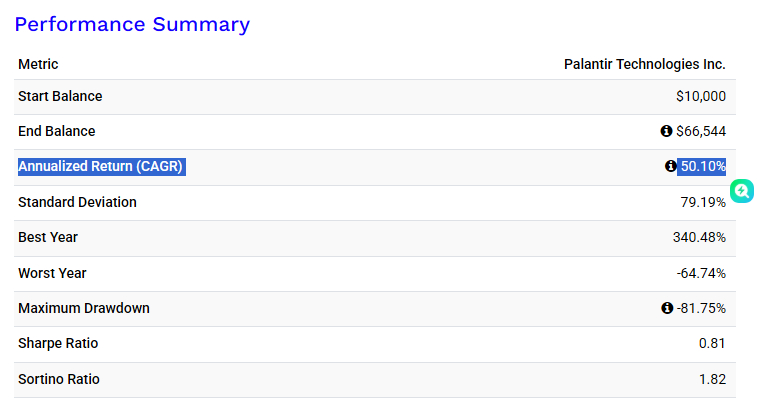Click Palantir Technologies Inc. column header

[x=645, y=64]
